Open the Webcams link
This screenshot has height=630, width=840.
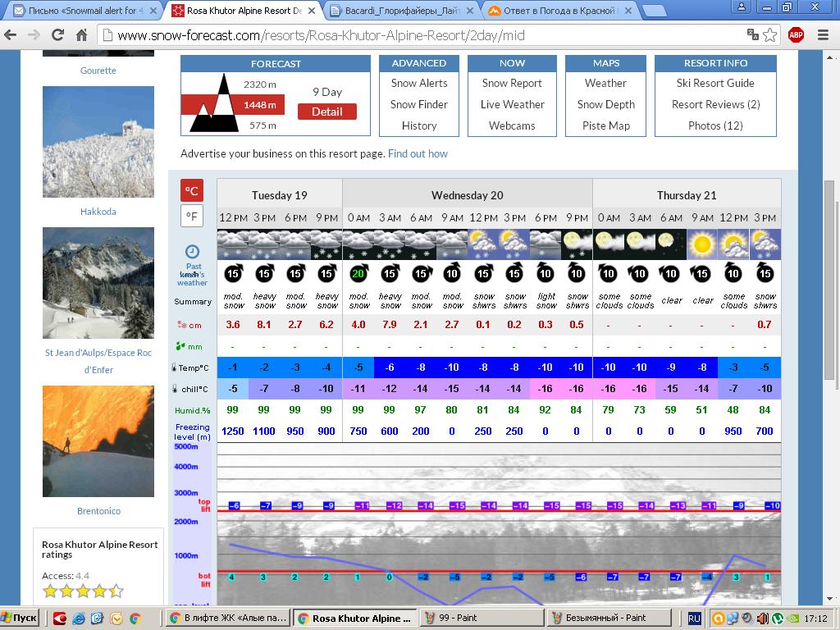tap(512, 126)
